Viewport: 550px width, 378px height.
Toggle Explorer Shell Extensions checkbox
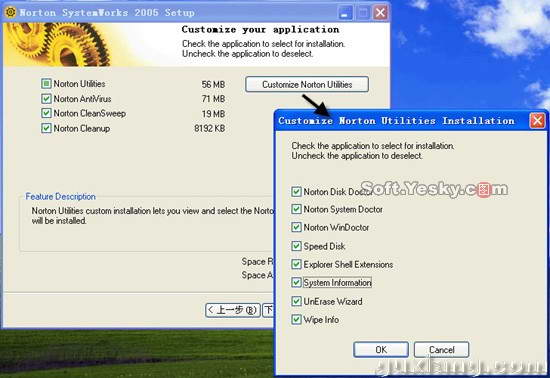[296, 264]
